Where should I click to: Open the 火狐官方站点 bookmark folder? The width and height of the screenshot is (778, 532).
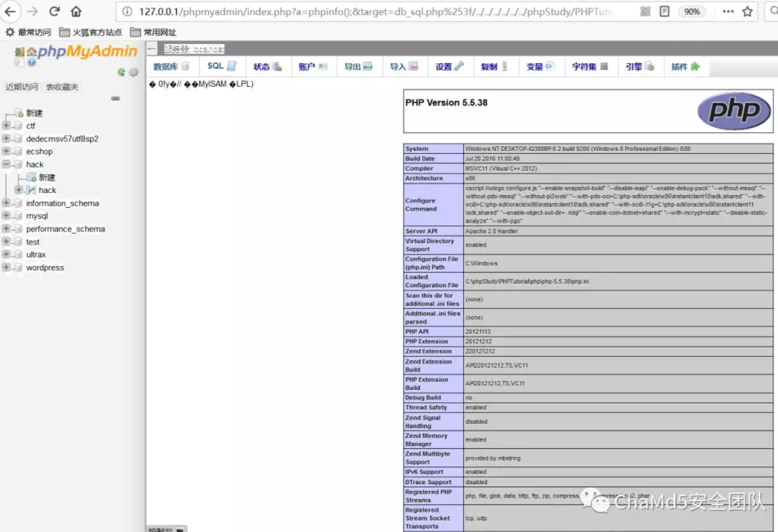pyautogui.click(x=90, y=32)
